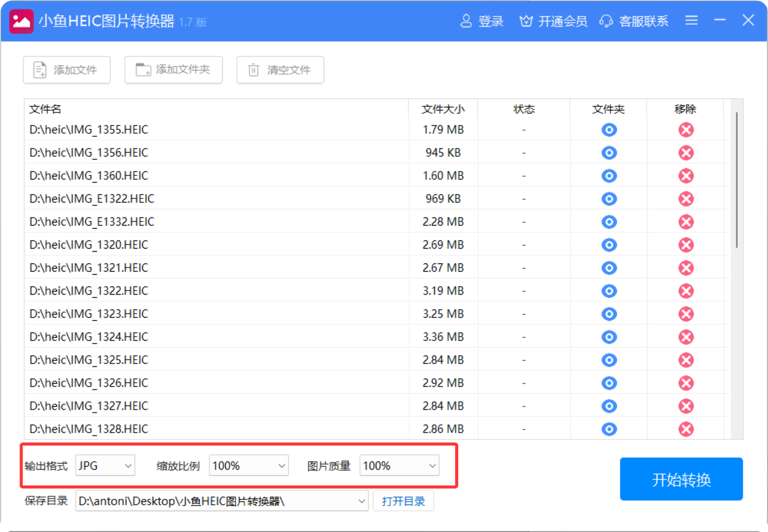
Task: Click the Add Files button
Action: pos(67,70)
